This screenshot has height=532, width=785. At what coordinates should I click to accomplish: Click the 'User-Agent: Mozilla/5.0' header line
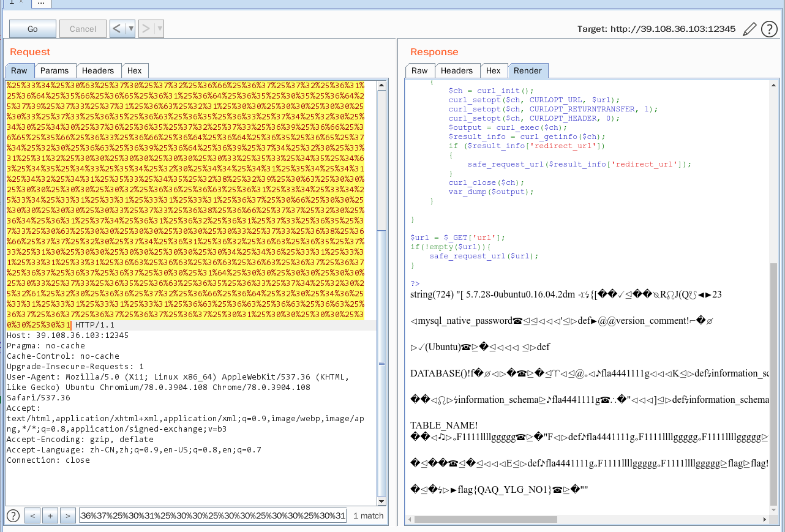(x=178, y=388)
